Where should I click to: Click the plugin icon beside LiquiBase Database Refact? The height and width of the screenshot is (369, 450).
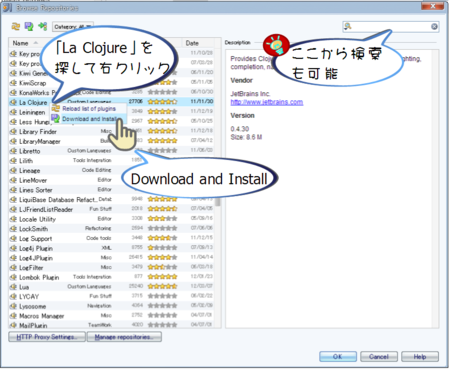coord(13,199)
